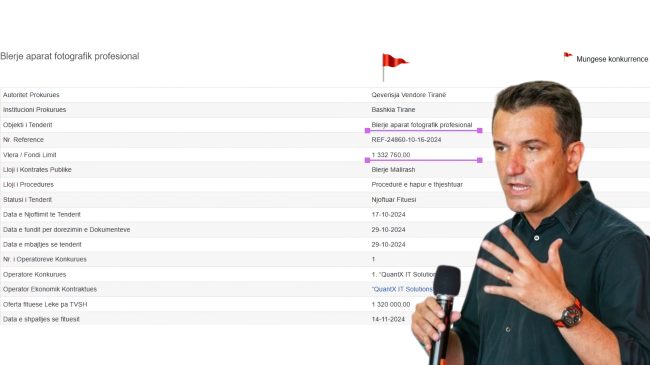Click the large red flag icon
The image size is (650, 365).
395,67
